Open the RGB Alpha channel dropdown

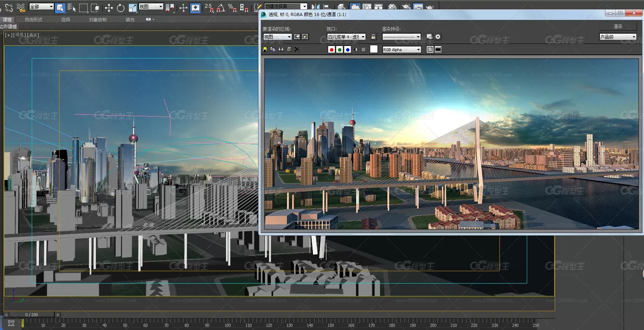(x=402, y=50)
